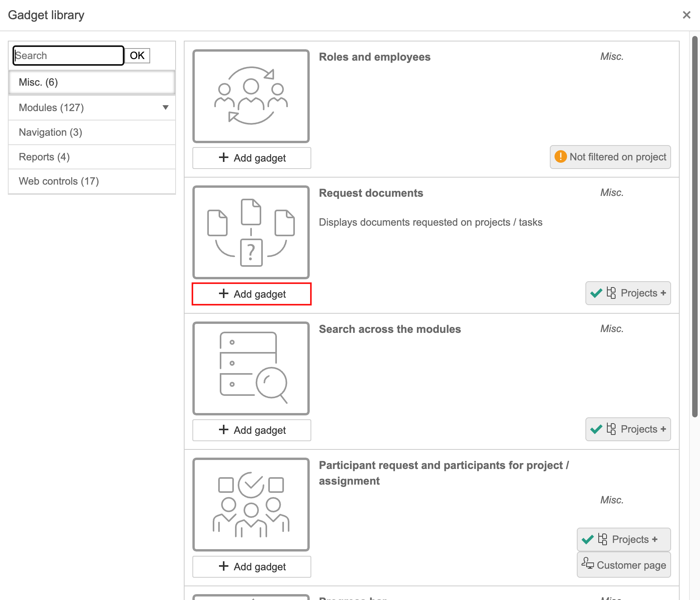The image size is (700, 600).
Task: Open the Navigation (3) category
Action: [92, 132]
